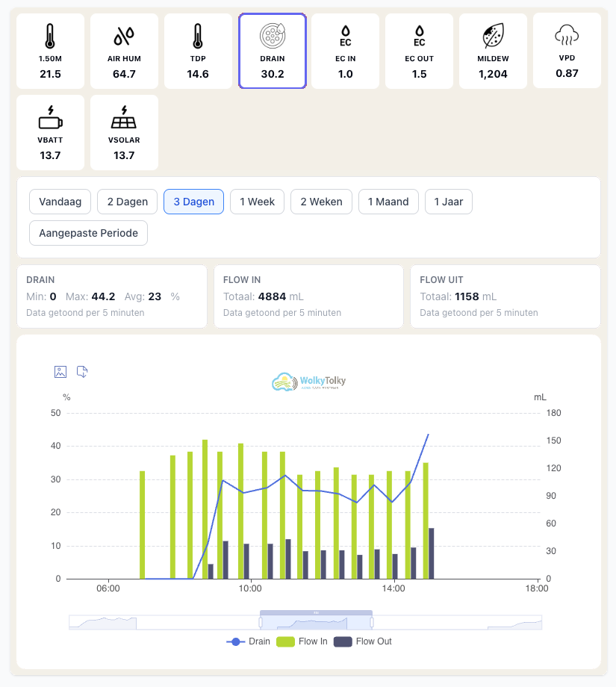Click the zoom window top drag bar

tap(317, 612)
